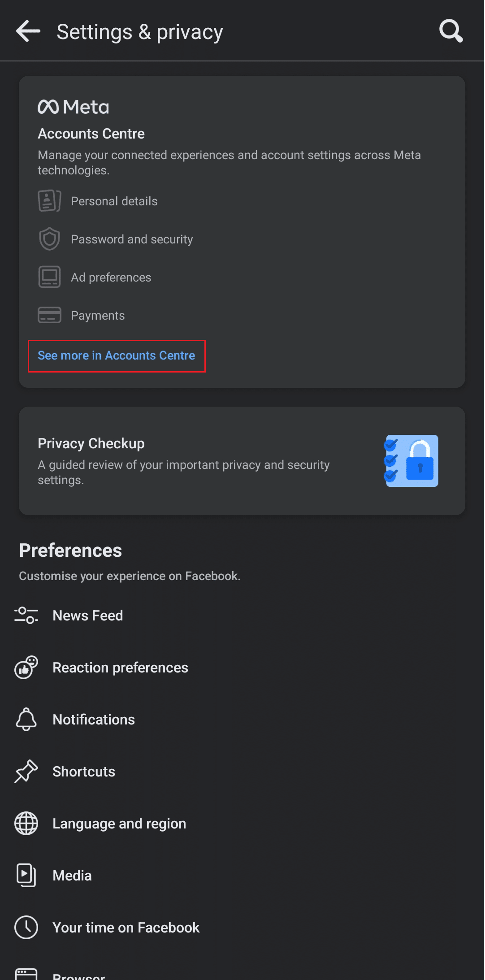Tap the Notifications bell icon
This screenshot has width=485, height=980.
click(26, 720)
